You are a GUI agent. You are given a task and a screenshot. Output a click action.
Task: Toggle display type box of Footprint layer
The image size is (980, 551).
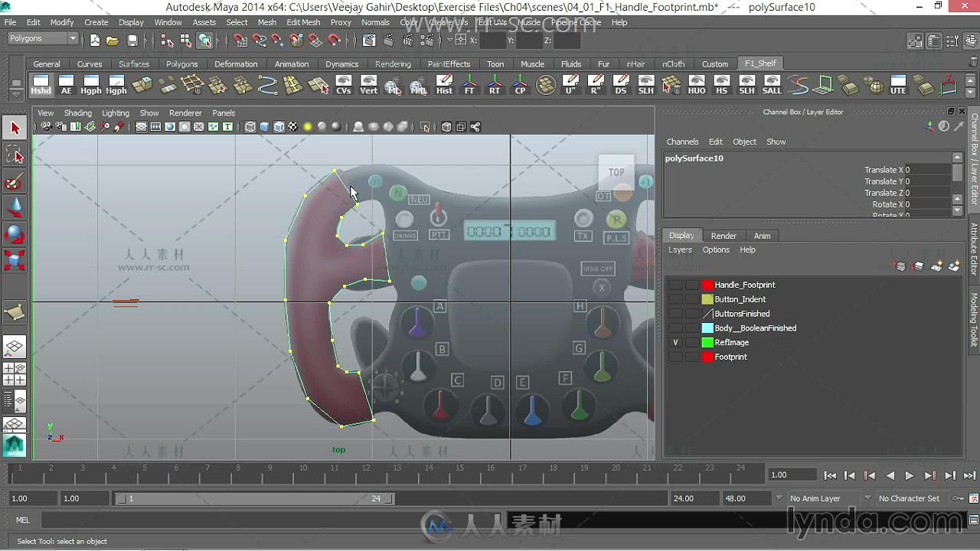(x=692, y=357)
